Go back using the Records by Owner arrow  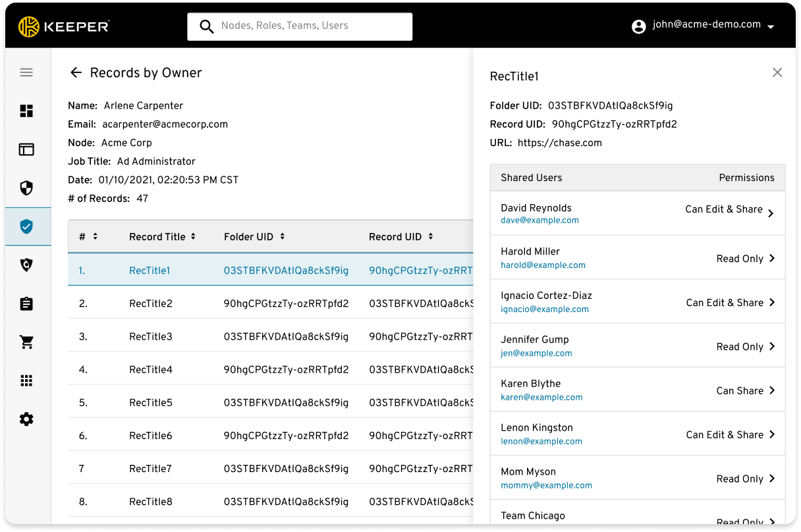[x=76, y=72]
